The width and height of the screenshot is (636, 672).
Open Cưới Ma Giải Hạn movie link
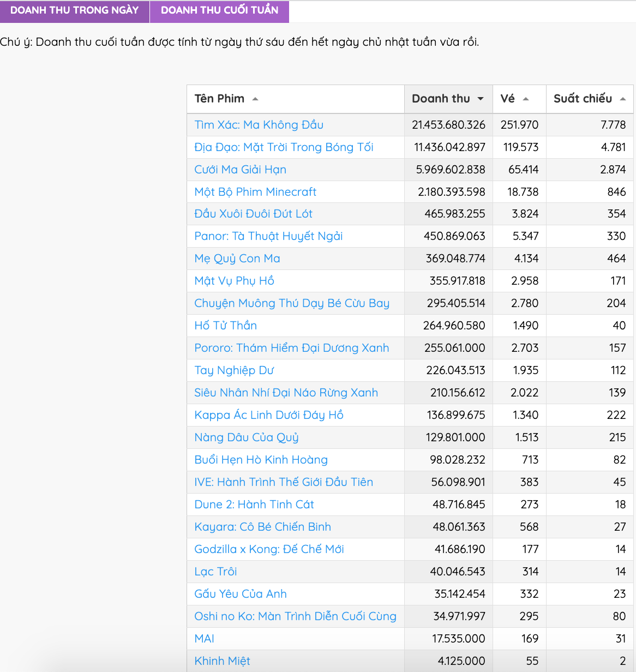(x=241, y=170)
